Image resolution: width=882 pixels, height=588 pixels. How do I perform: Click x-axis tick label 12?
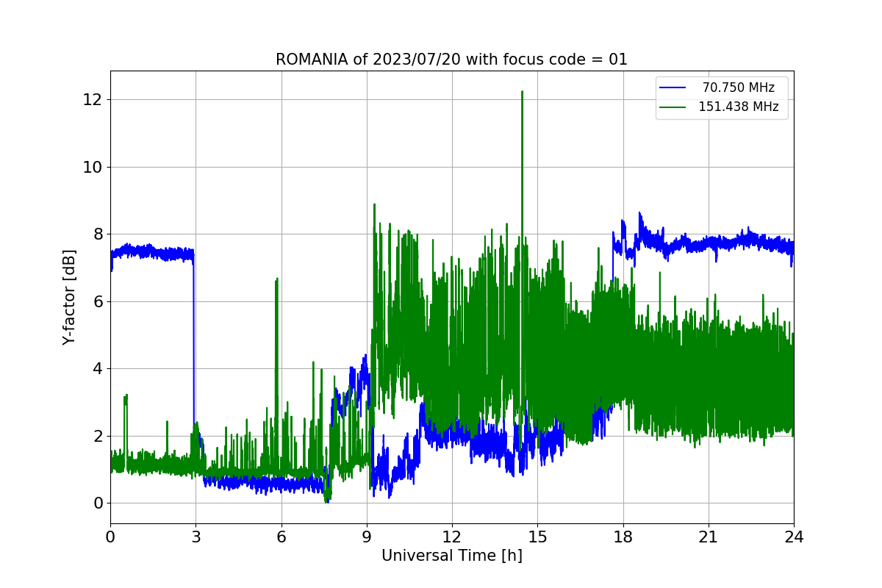coord(452,537)
